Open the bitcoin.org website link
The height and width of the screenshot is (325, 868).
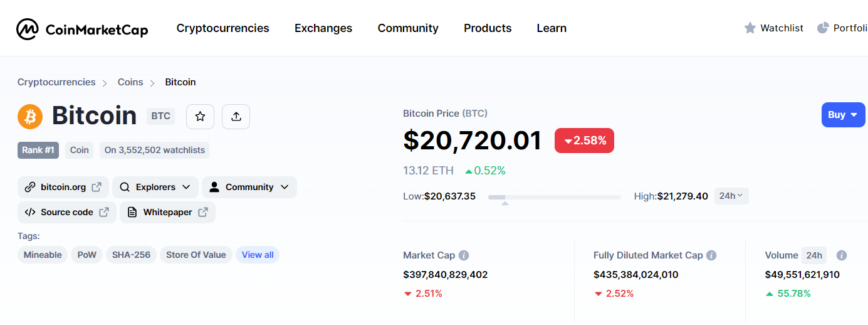pyautogui.click(x=63, y=187)
